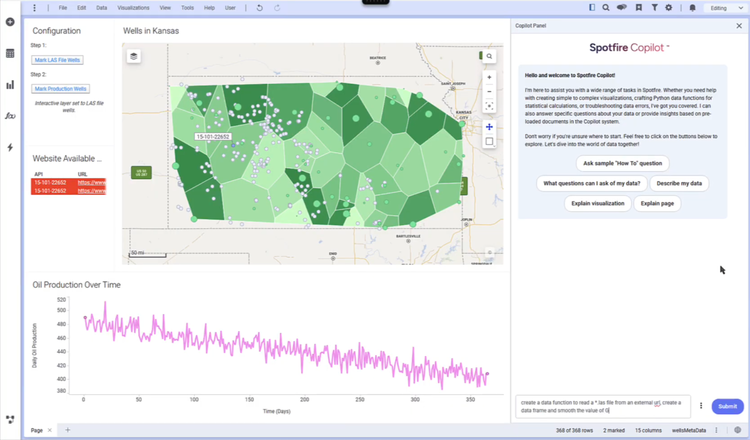Open the three-dot menu left of File
Screen dimensions: 750x440
click(34, 8)
